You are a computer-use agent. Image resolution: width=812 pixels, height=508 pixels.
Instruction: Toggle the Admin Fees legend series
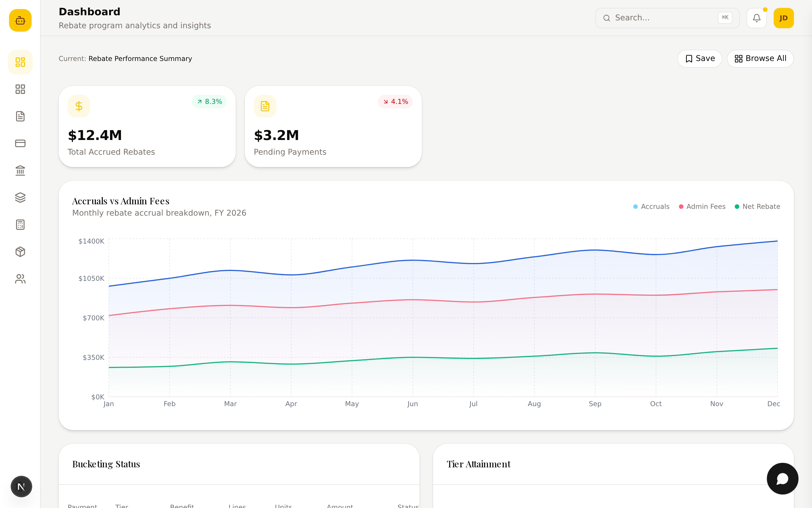(702, 206)
